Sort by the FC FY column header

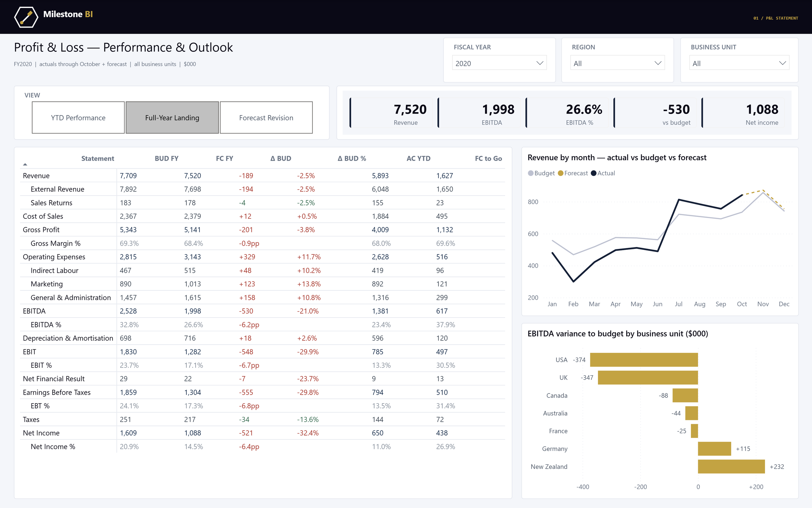[224, 158]
